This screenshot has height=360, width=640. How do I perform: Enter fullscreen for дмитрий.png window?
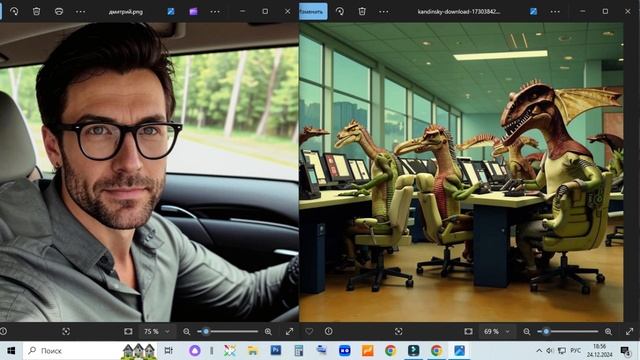pos(290,331)
